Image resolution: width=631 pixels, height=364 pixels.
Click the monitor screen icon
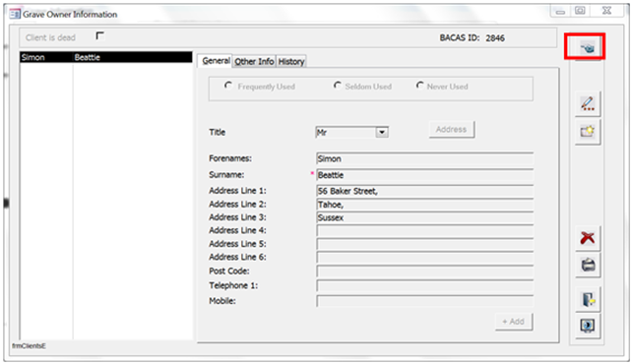point(588,326)
